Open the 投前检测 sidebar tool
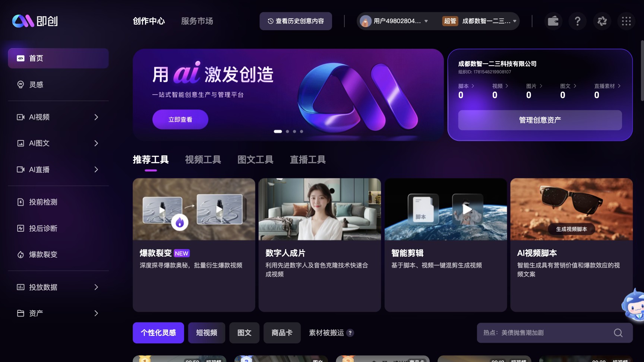 [43, 202]
